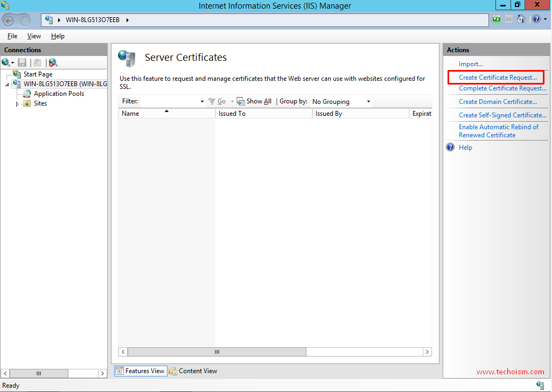Click Create Self-Signed Certificate... link
552x392 pixels.
(502, 115)
